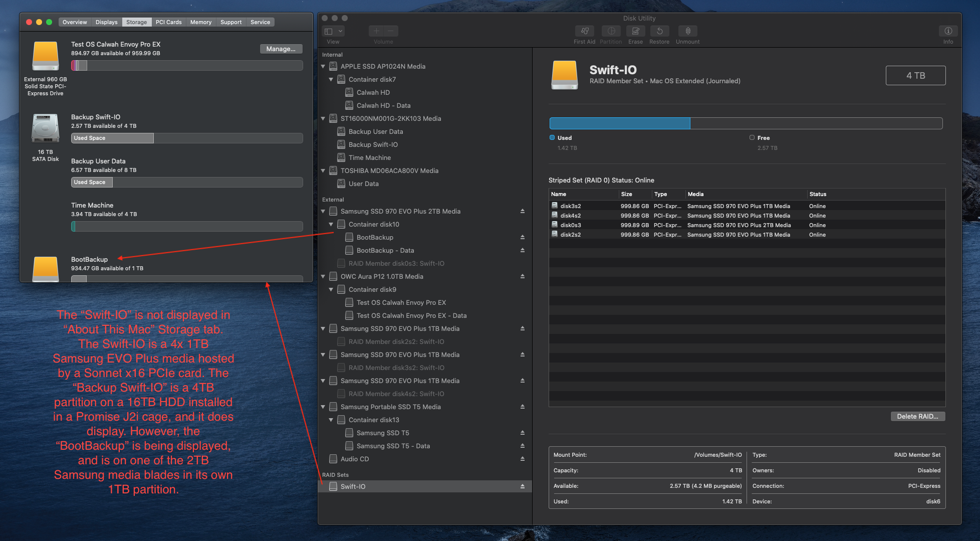Select User Data in the sidebar
The image size is (980, 541).
click(x=363, y=184)
